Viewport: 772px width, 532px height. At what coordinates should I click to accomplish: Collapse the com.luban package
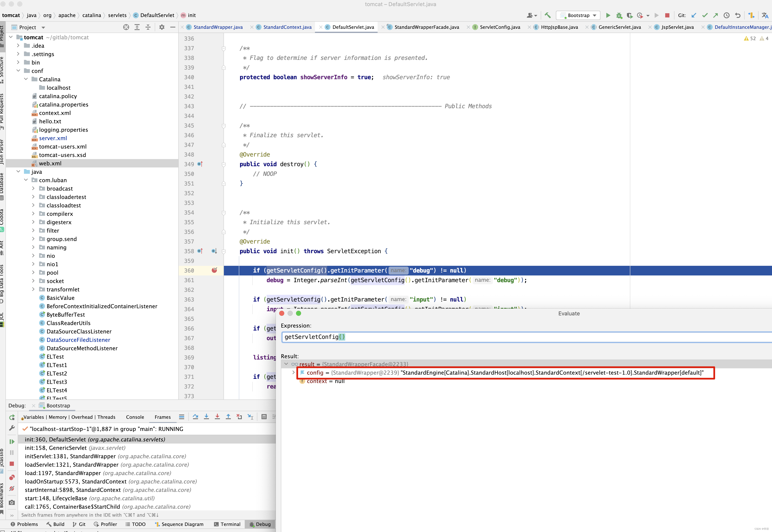pyautogui.click(x=26, y=180)
